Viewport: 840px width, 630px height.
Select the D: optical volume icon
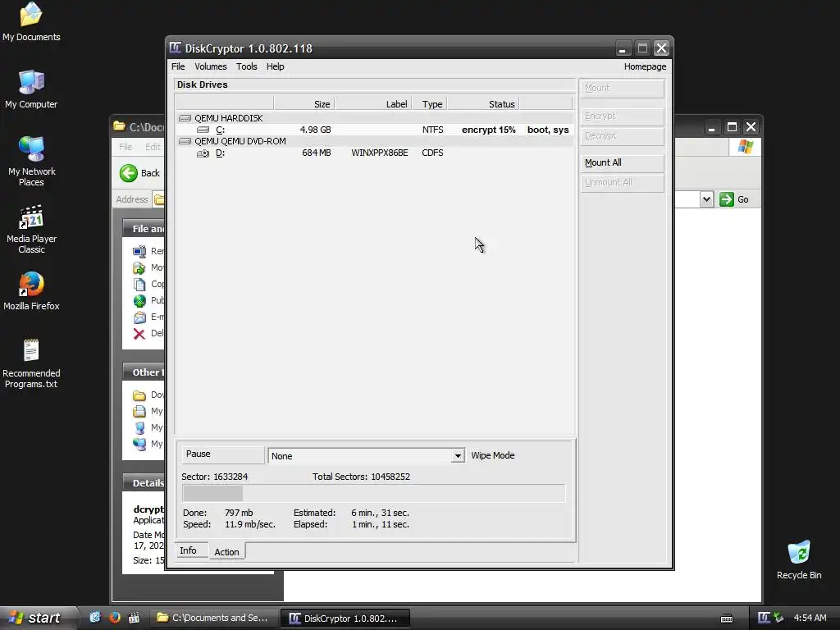[x=203, y=153]
